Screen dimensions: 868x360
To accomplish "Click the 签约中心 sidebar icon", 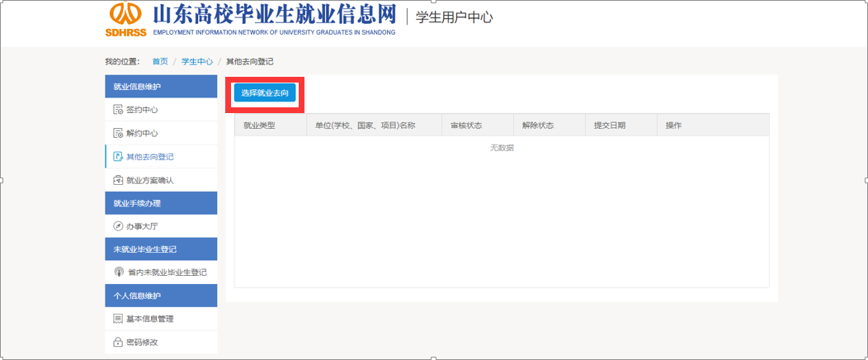I will (x=118, y=110).
